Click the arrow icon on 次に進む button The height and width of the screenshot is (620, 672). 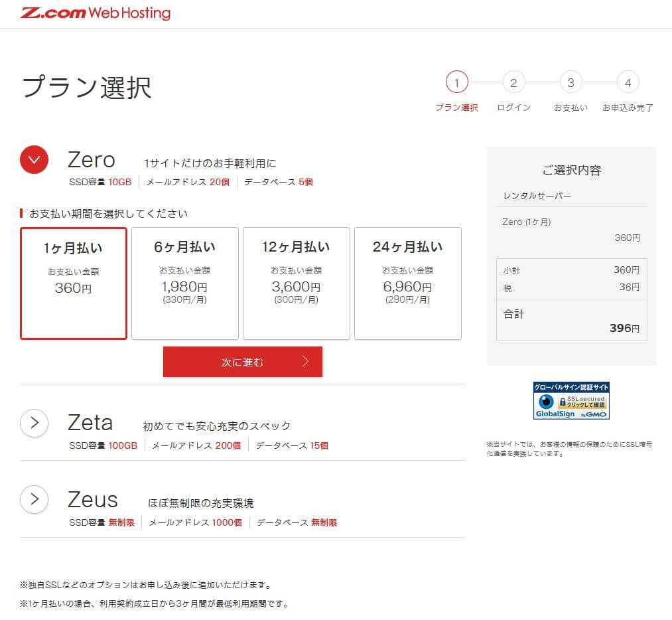click(x=305, y=362)
